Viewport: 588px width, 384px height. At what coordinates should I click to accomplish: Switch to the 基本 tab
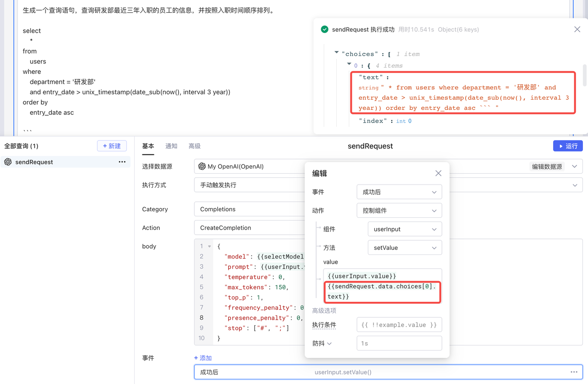pyautogui.click(x=148, y=146)
